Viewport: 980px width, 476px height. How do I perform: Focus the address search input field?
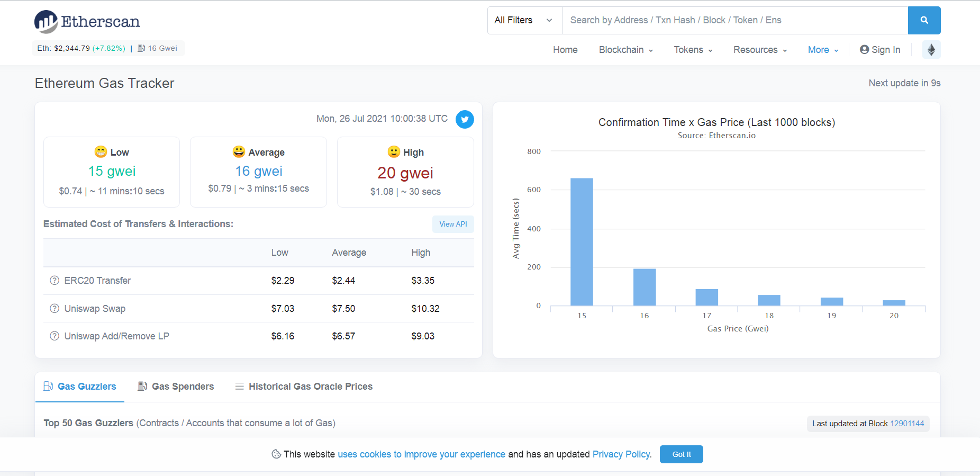click(x=735, y=20)
